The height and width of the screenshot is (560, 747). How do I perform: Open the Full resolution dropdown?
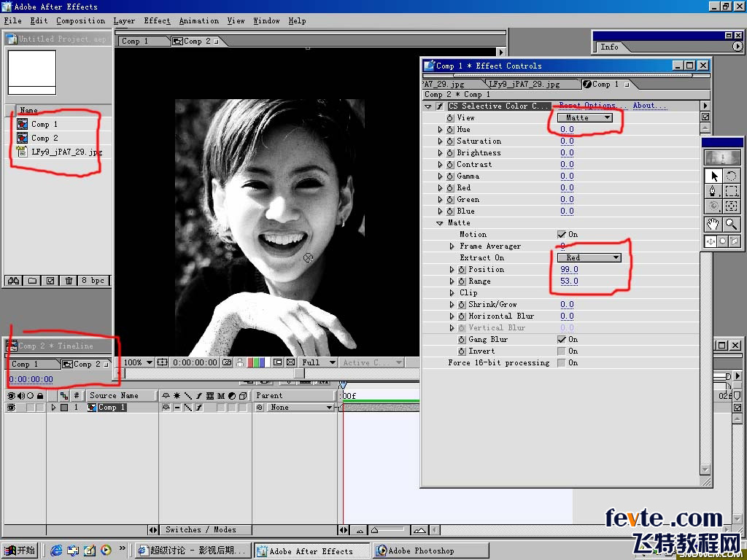point(318,362)
